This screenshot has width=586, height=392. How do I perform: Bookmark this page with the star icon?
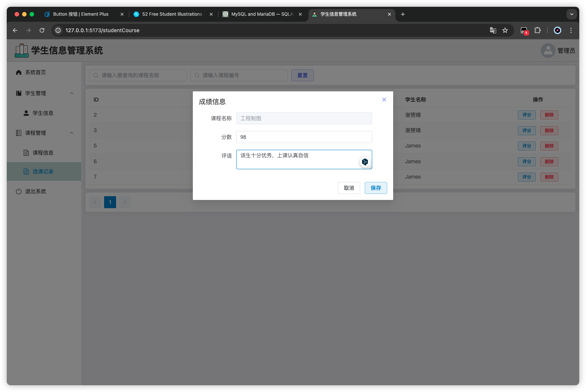tap(505, 30)
